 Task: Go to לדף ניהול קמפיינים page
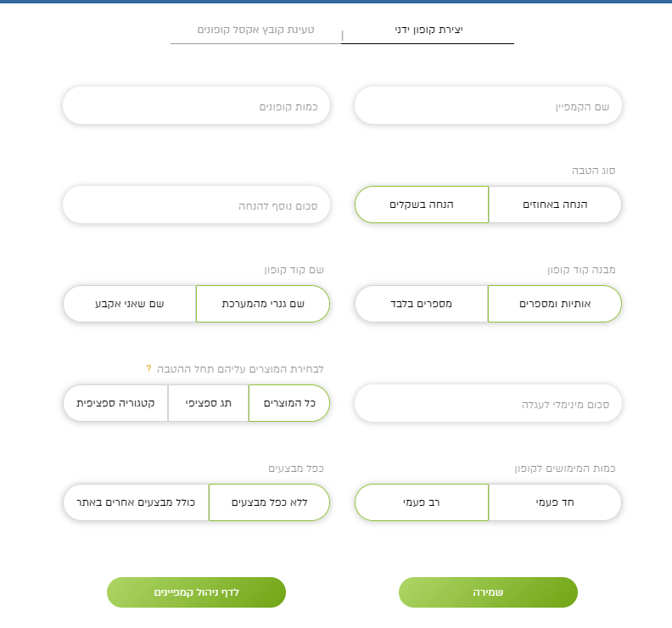click(x=196, y=592)
